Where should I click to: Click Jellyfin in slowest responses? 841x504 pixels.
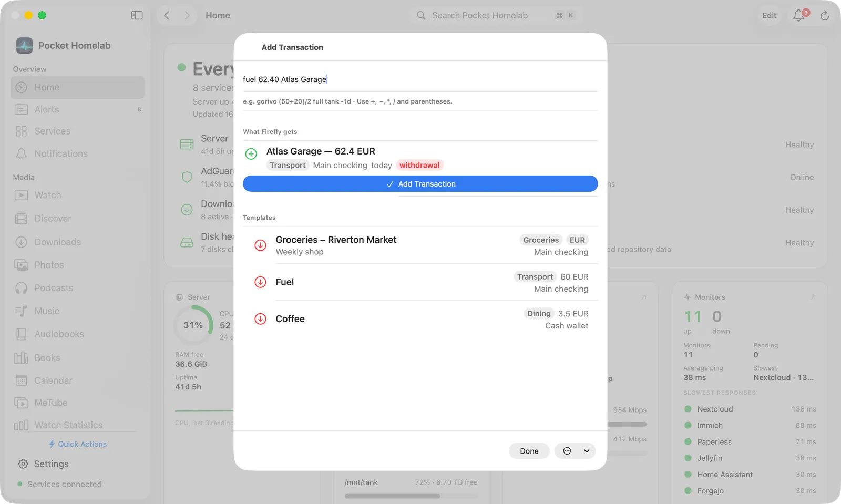(x=750, y=458)
